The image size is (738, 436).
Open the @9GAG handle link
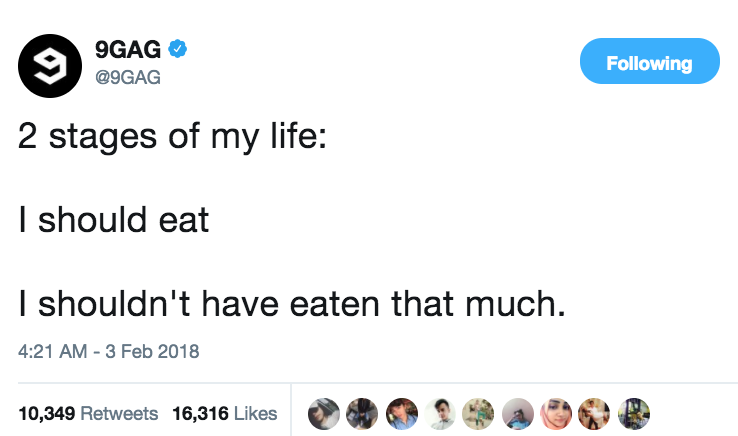pyautogui.click(x=128, y=75)
